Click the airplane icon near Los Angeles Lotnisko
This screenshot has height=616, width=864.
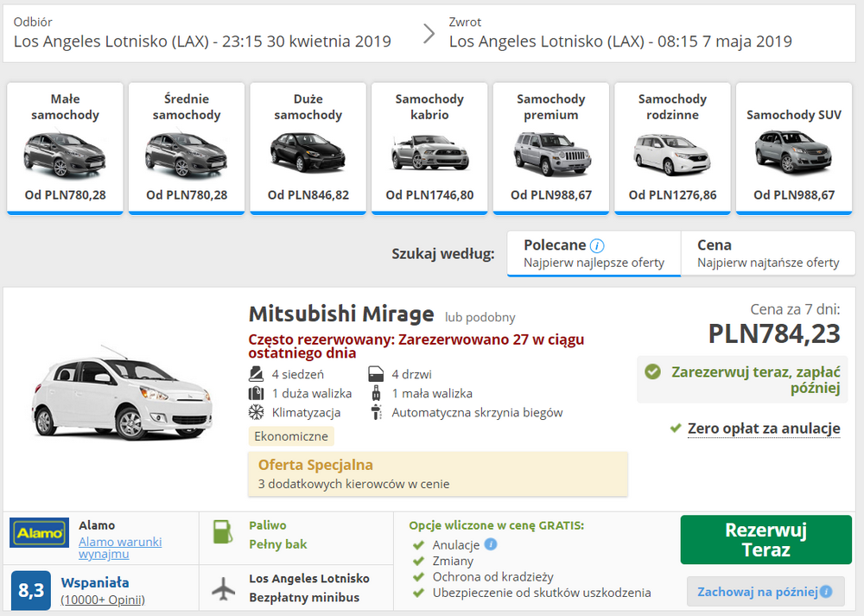(223, 588)
